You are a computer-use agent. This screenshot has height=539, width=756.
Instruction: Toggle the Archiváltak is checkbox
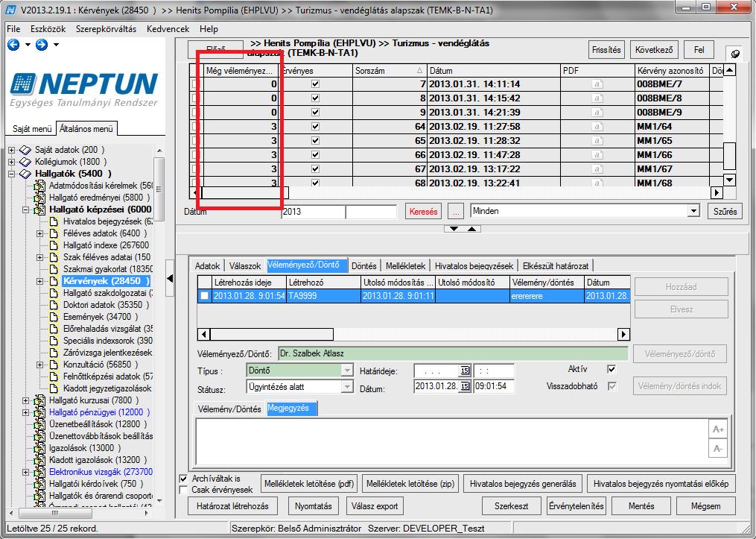[183, 479]
